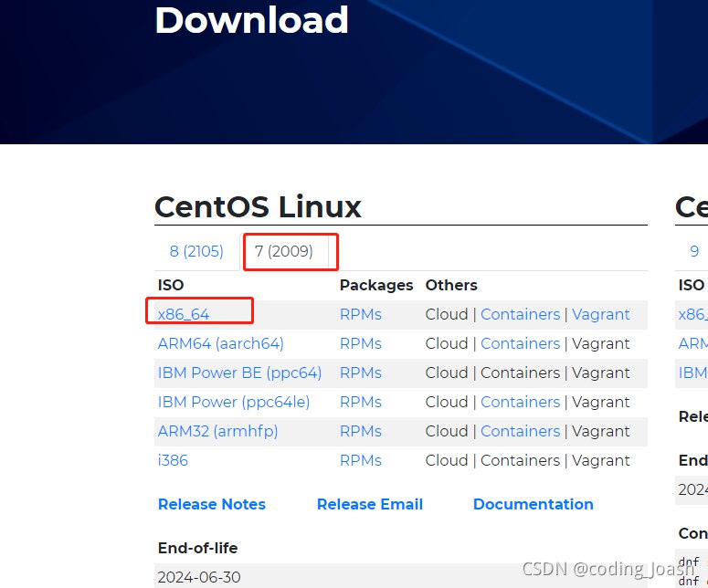This screenshot has width=708, height=588.
Task: Open the ARM64 (aarch64) ISO link
Action: pos(220,343)
